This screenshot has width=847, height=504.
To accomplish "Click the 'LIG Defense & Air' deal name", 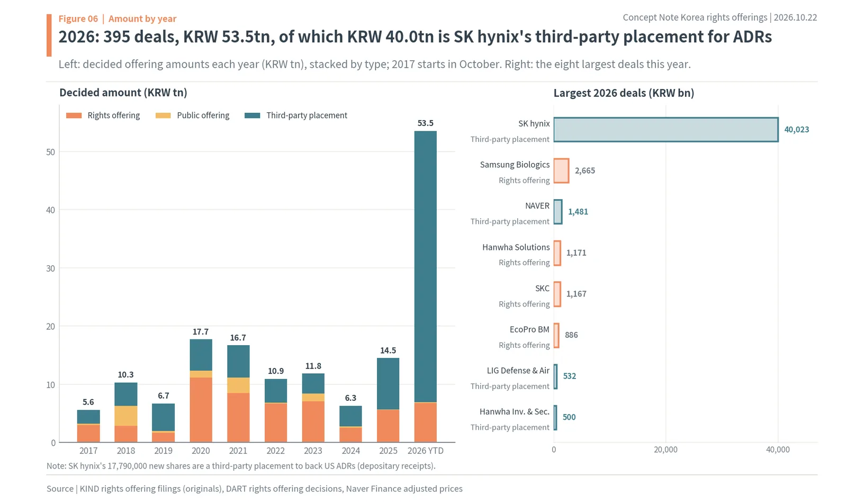I will tap(518, 371).
